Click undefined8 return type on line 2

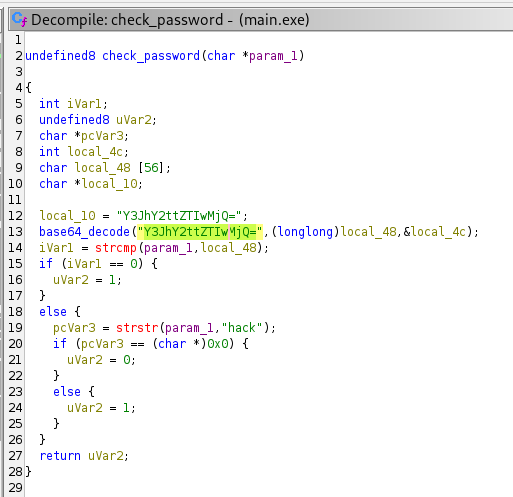[60, 56]
